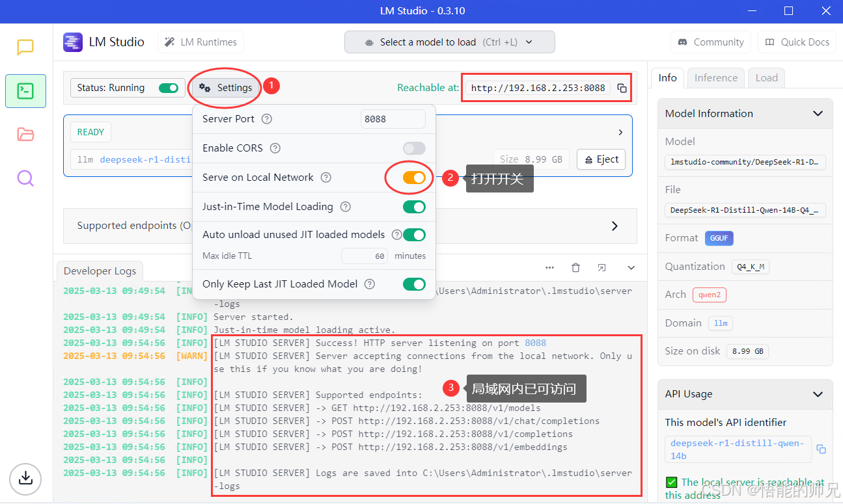Image resolution: width=843 pixels, height=504 pixels.
Task: Click the Server Port input field
Action: (x=393, y=119)
